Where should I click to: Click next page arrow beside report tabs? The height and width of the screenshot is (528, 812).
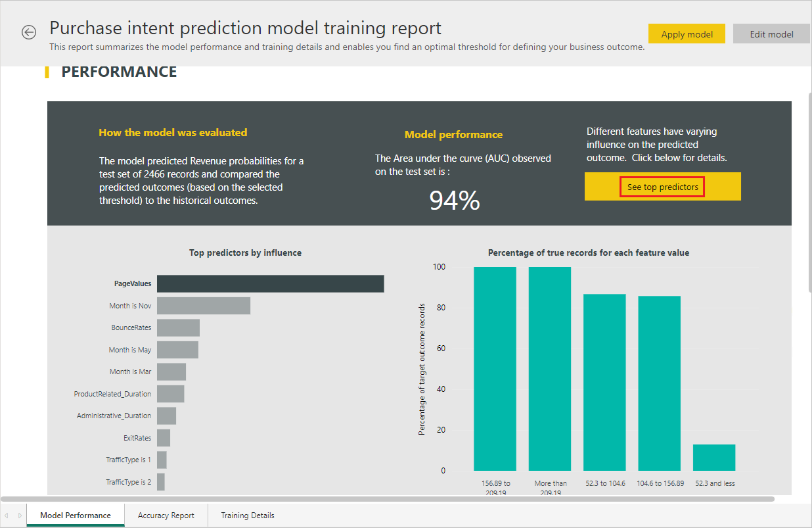(20, 516)
